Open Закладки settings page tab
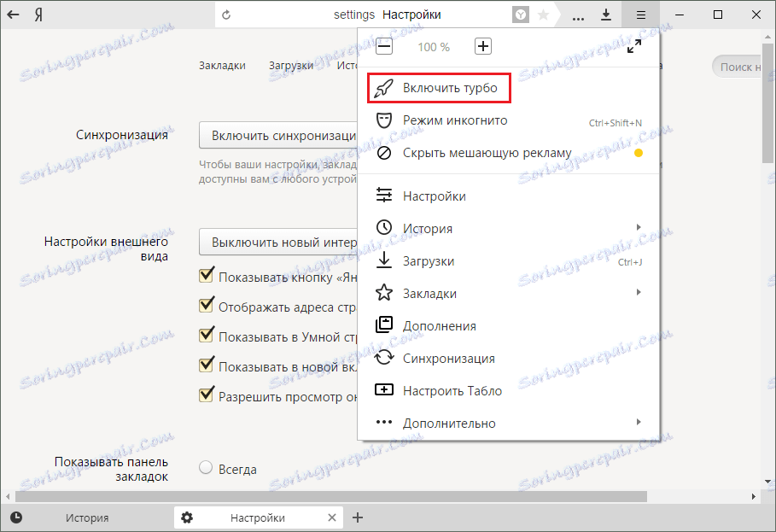776x532 pixels. point(222,65)
